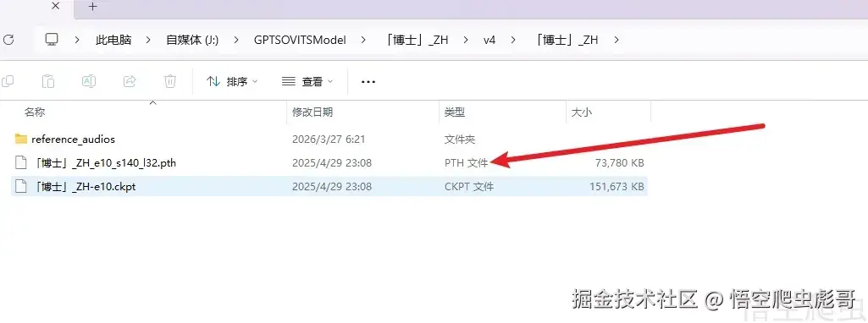Sort by the 修改日期 column header
Image resolution: width=868 pixels, height=323 pixels.
pos(312,112)
